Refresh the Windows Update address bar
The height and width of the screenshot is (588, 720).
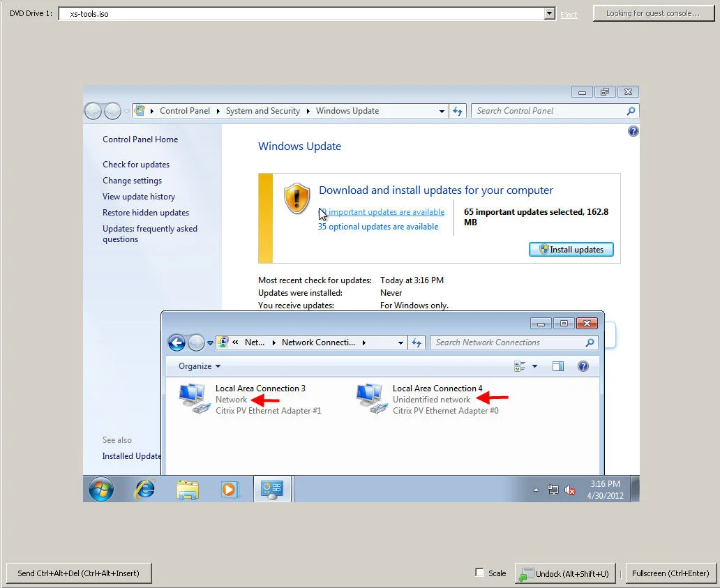(458, 111)
